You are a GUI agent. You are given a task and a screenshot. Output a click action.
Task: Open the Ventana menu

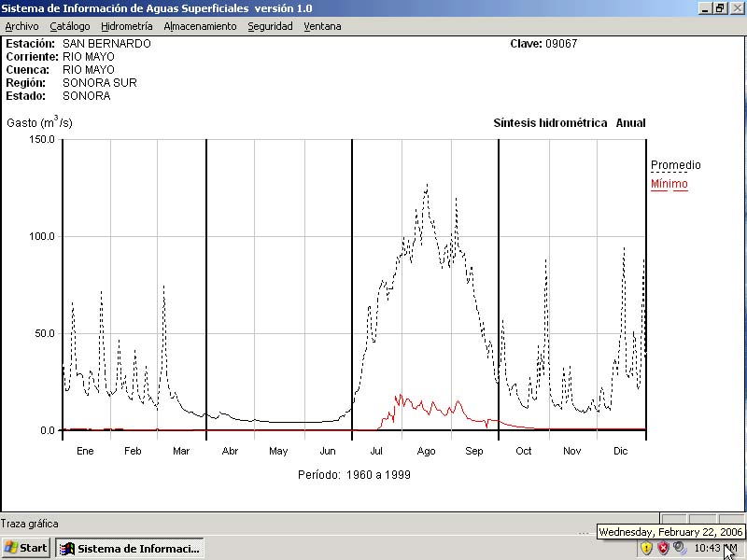(x=322, y=26)
